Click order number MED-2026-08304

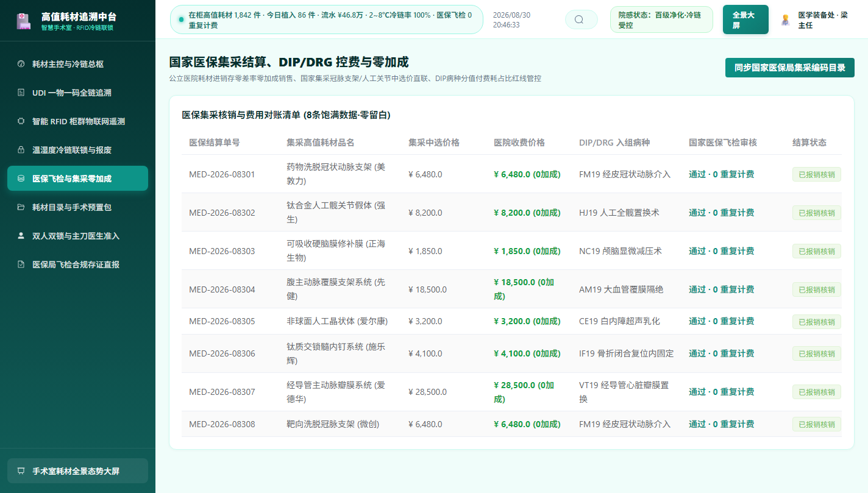222,289
